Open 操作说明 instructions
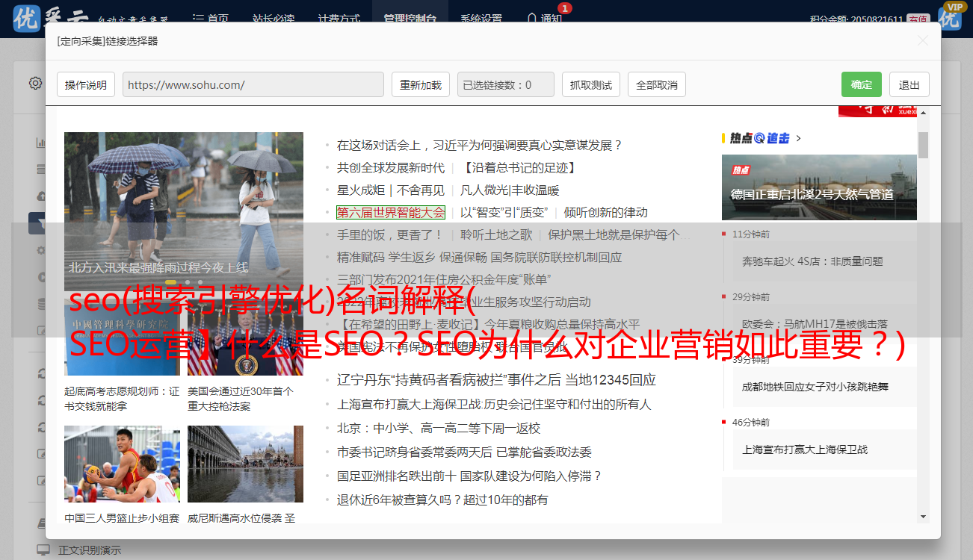Viewport: 973px width, 560px height. point(86,84)
